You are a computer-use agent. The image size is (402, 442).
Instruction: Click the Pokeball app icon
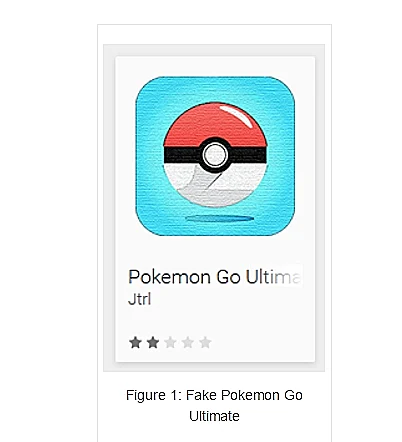pyautogui.click(x=215, y=156)
